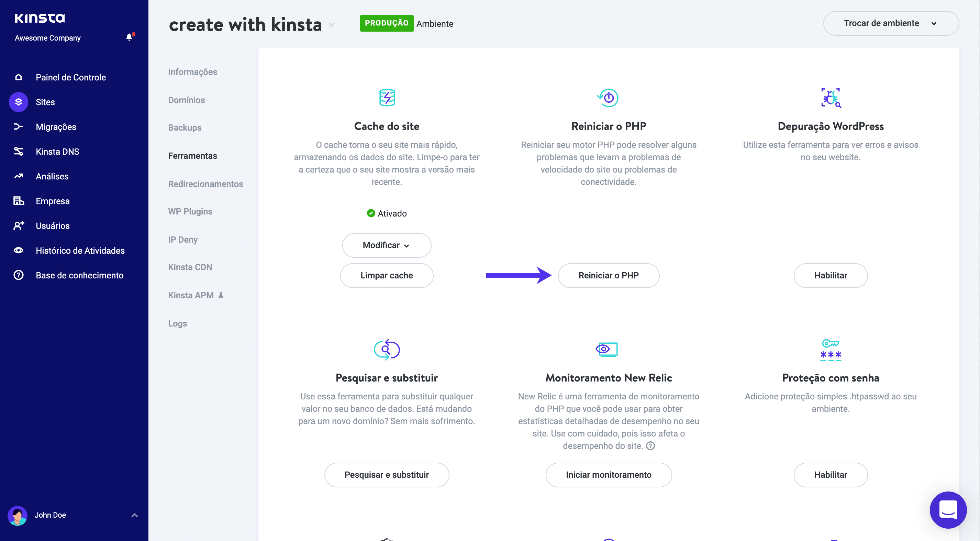
Task: Click the Kinsta logo
Action: tap(40, 18)
